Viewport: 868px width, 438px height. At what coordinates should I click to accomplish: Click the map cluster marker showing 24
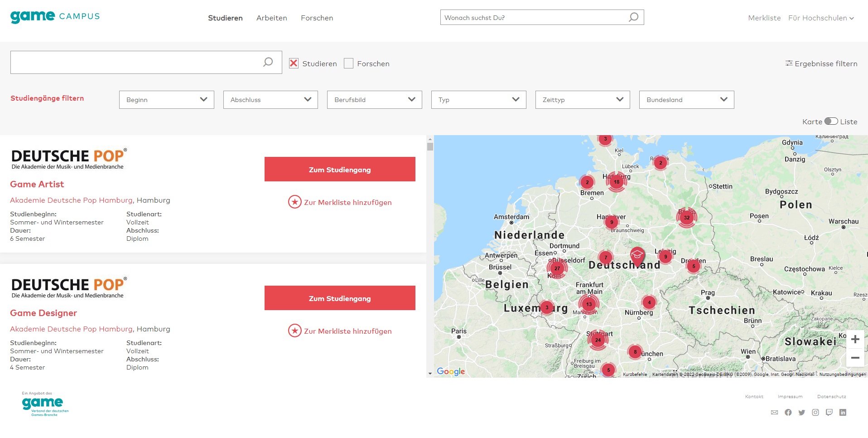coord(598,340)
